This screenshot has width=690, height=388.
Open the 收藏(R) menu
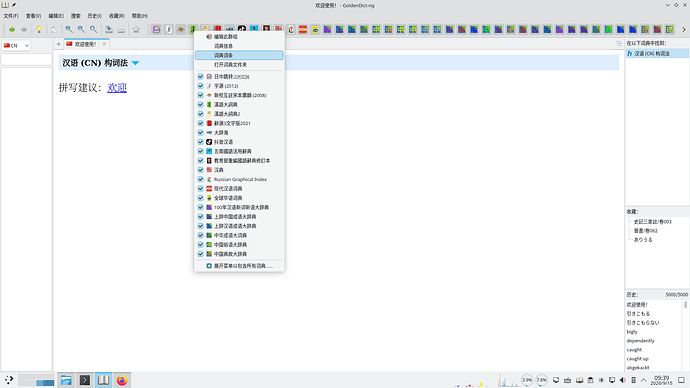116,16
